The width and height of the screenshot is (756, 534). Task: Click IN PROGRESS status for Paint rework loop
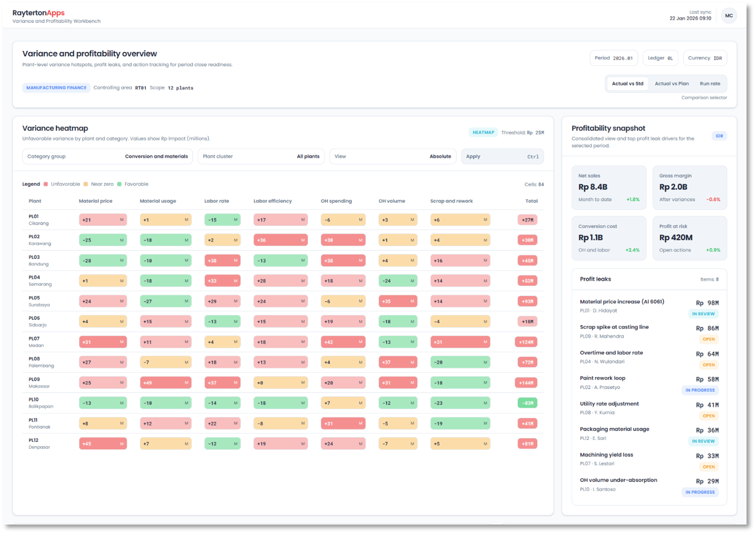[700, 391]
